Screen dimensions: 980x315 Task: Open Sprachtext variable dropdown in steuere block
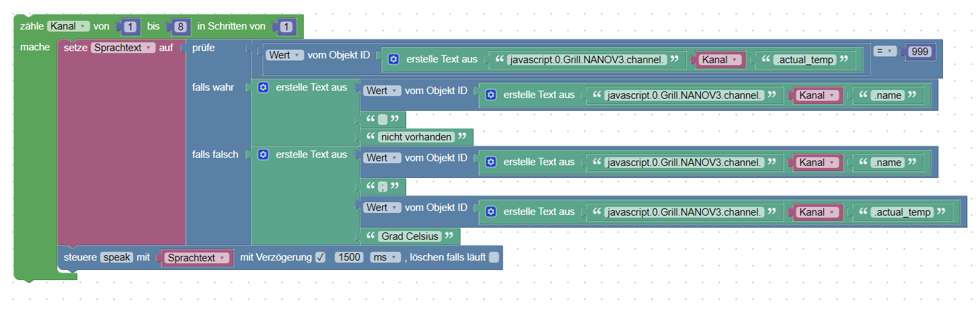pyautogui.click(x=196, y=258)
